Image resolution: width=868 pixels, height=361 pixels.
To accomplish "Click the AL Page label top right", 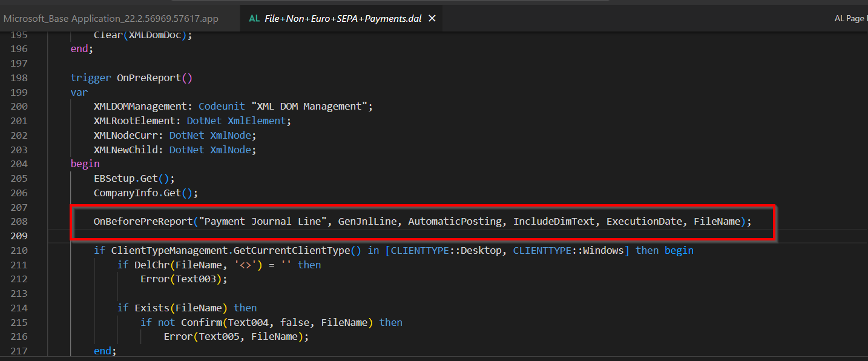I will pos(850,18).
